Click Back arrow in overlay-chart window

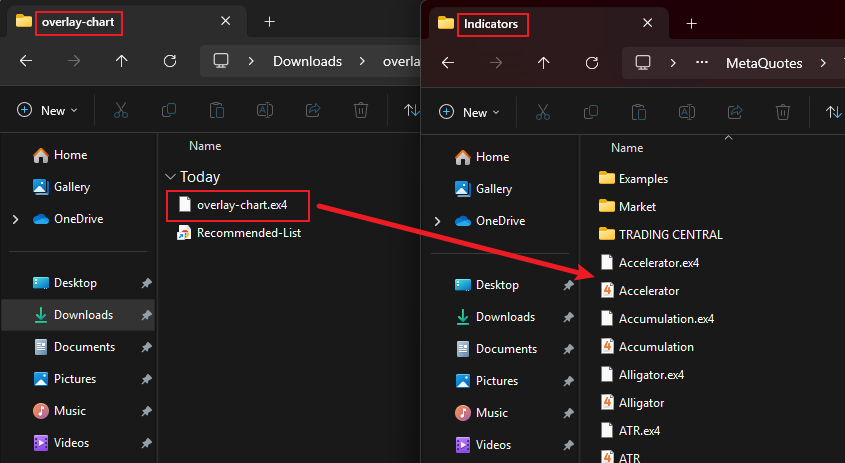26,61
